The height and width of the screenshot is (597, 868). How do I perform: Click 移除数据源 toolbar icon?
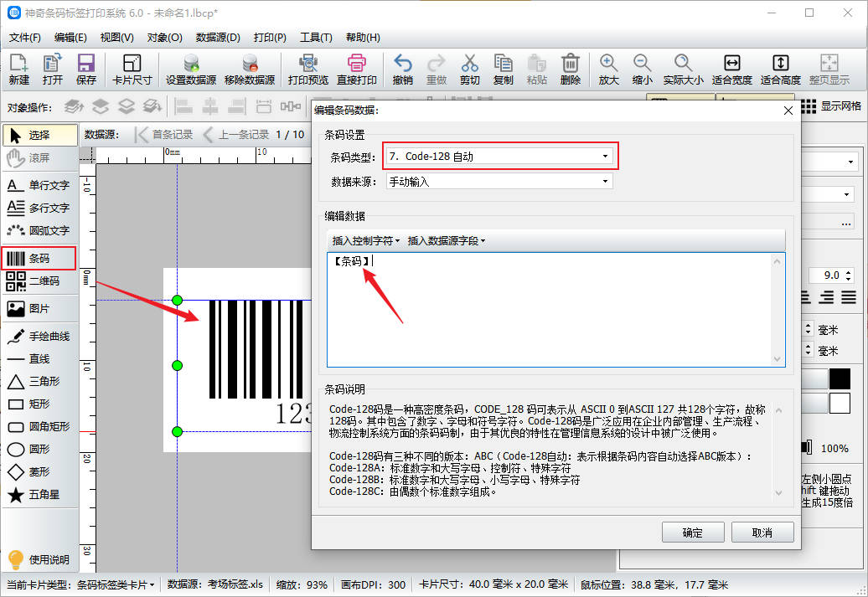click(250, 69)
